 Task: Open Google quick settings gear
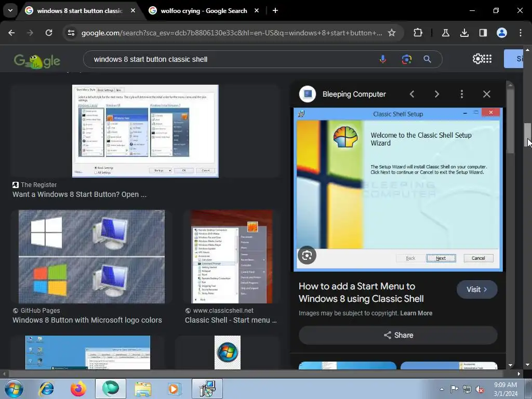click(477, 59)
